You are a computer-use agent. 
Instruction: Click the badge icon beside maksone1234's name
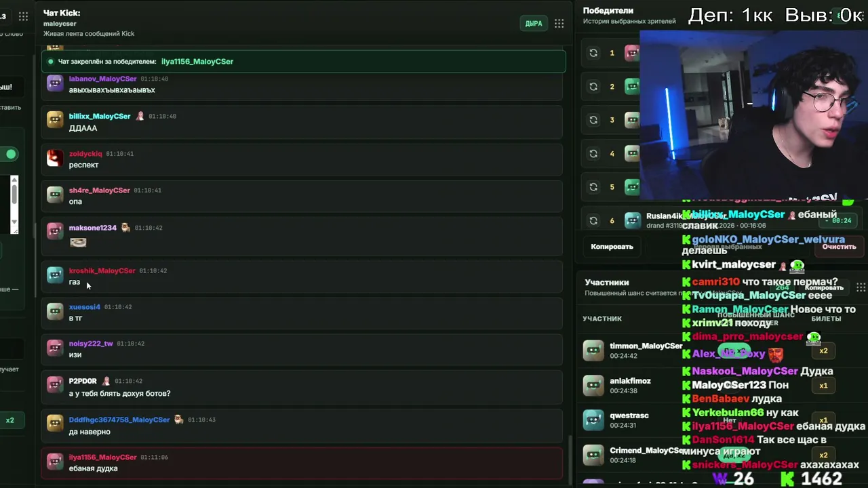[x=125, y=228]
